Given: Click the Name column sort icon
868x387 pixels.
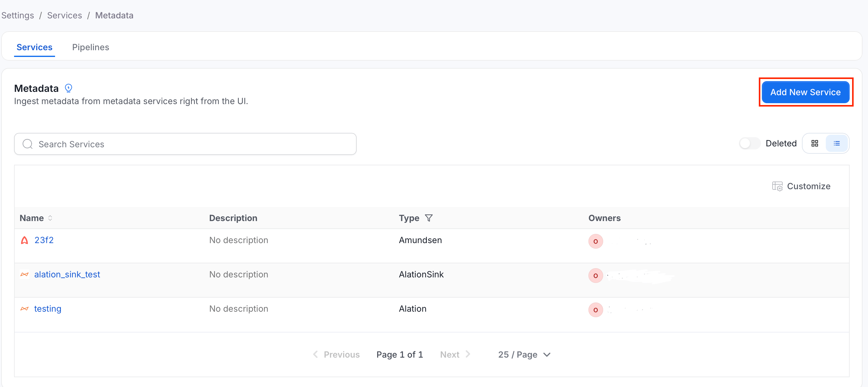Looking at the screenshot, I should pos(50,218).
